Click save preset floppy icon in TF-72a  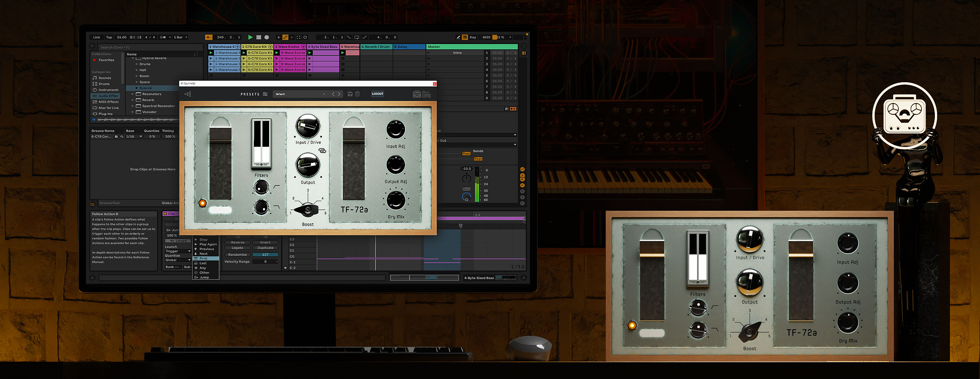click(350, 94)
